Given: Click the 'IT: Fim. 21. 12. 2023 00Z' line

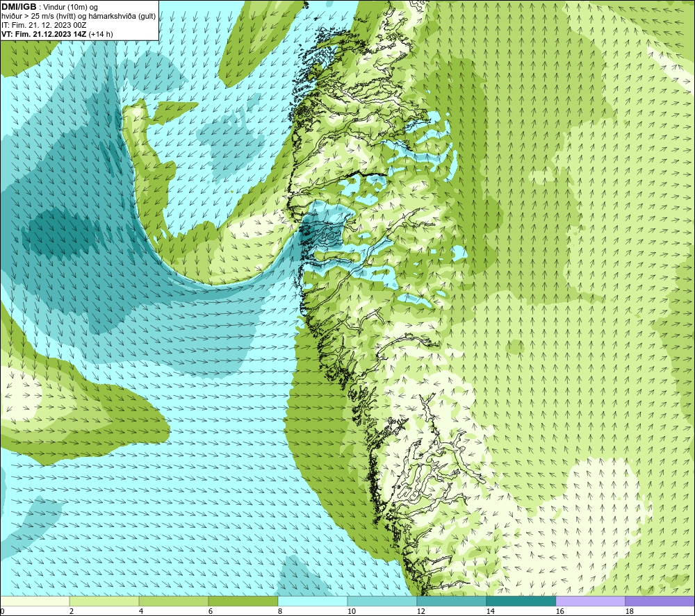Looking at the screenshot, I should tap(44, 25).
